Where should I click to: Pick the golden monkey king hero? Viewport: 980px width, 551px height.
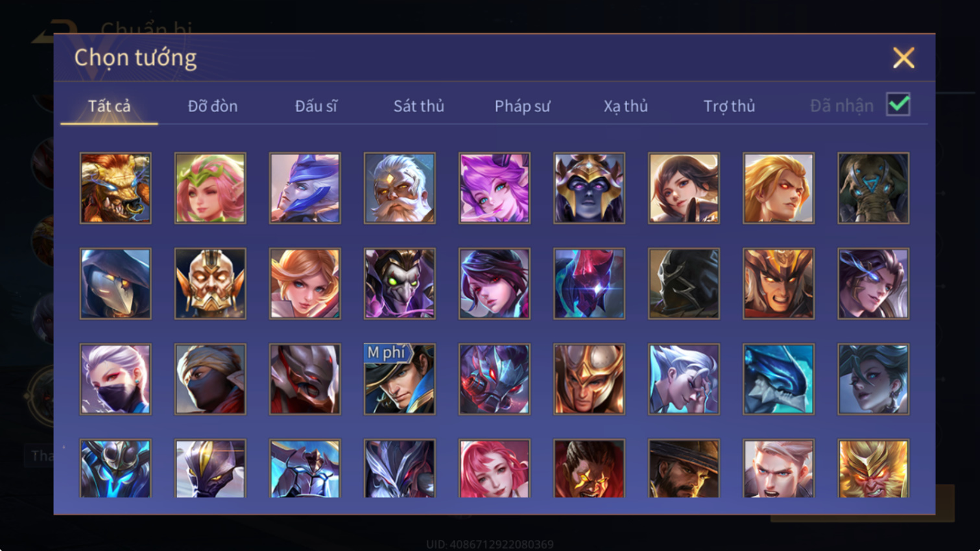[873, 469]
